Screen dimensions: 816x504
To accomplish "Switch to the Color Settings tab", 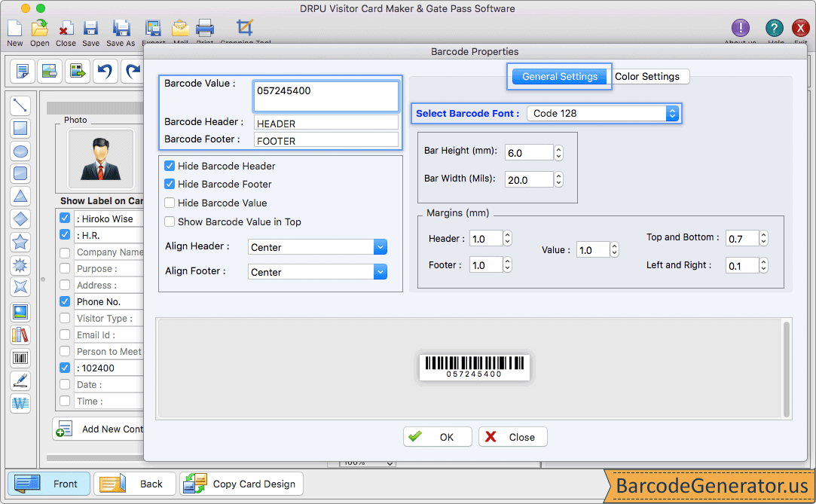I will tap(647, 76).
